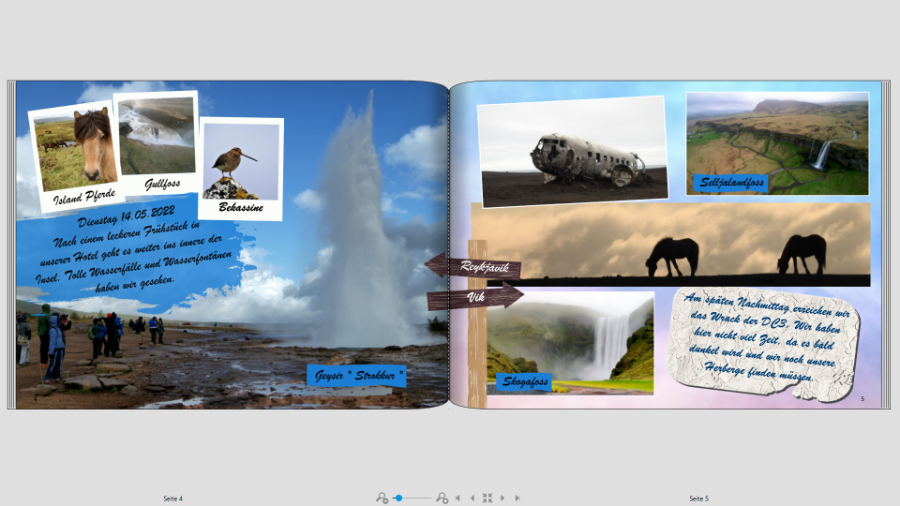Click the zoom out magnifier icon
Viewport: 900px width, 506px height.
[x=382, y=498]
